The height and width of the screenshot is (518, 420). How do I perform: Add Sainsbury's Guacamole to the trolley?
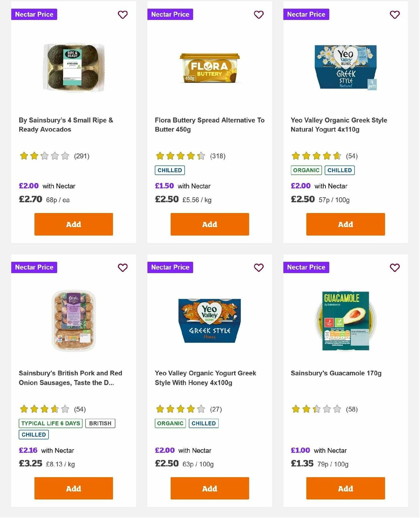[345, 488]
